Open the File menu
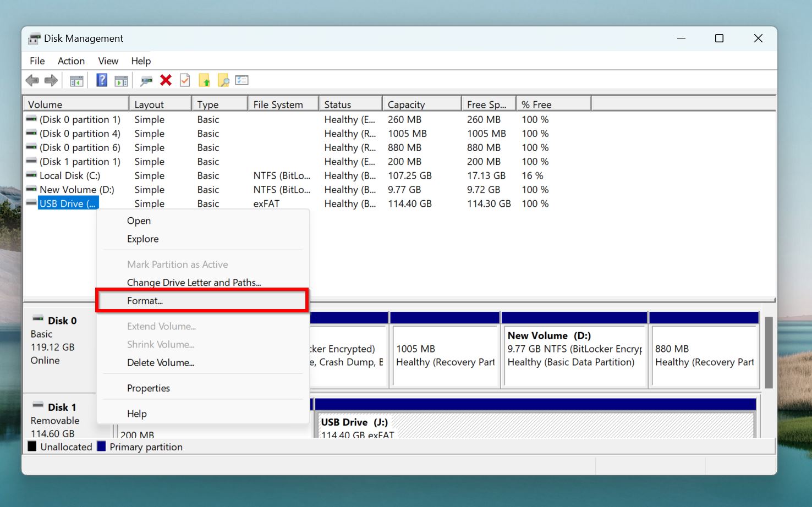Viewport: 812px width, 507px height. tap(37, 61)
